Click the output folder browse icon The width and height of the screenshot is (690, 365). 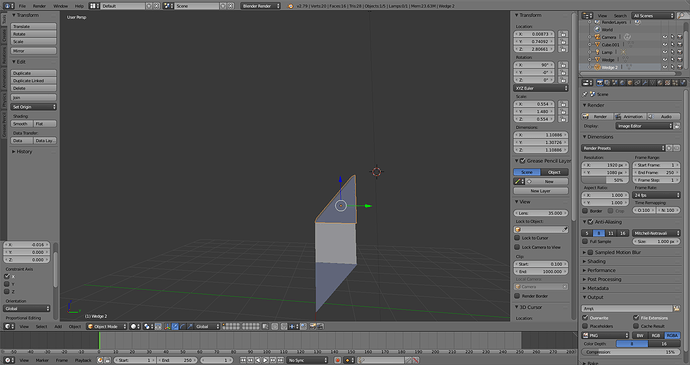click(676, 309)
